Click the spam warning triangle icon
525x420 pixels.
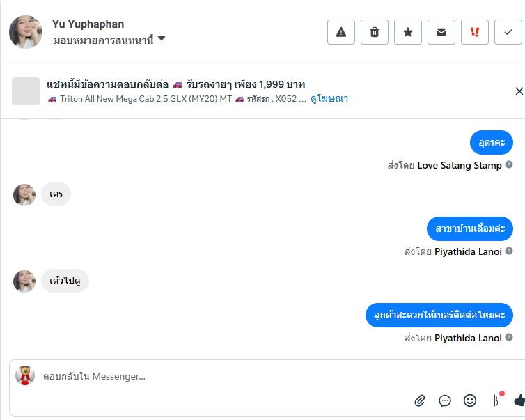point(341,32)
